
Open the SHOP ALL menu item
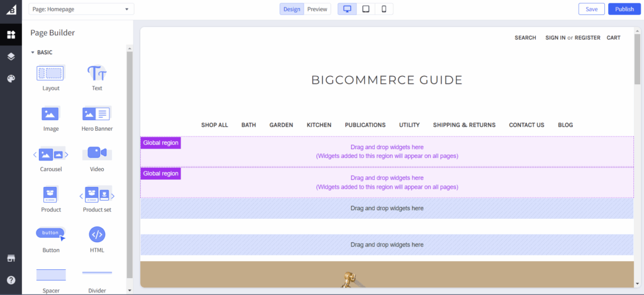tap(214, 125)
